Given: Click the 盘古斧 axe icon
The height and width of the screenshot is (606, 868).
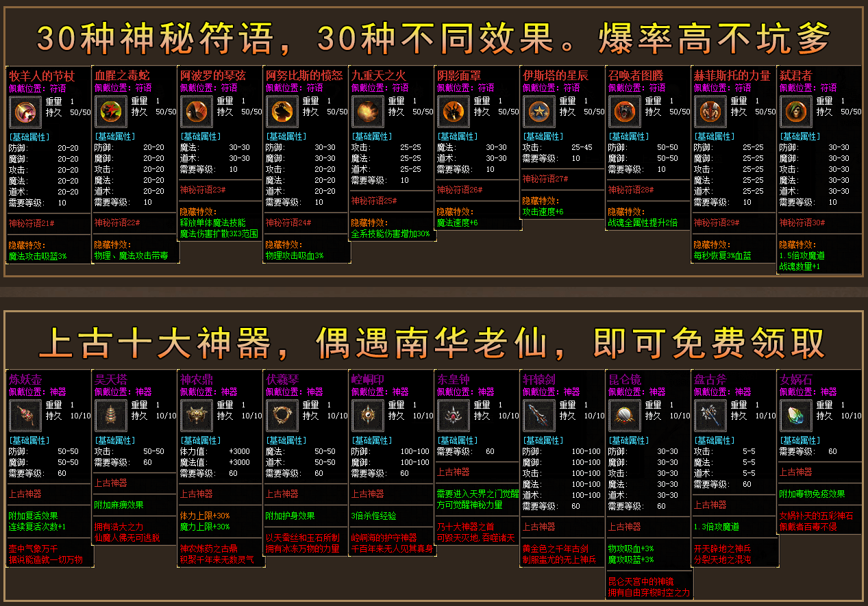Looking at the screenshot, I should tap(710, 416).
